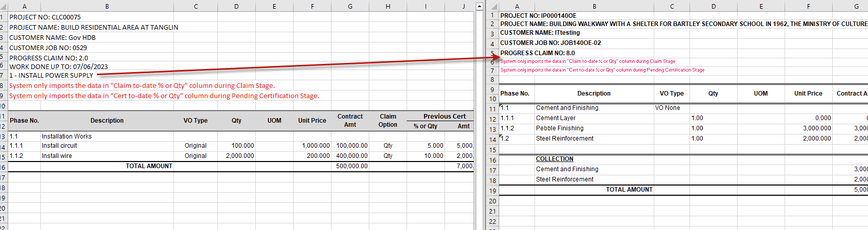Select the 'Contract Amt' header cell

point(350,121)
